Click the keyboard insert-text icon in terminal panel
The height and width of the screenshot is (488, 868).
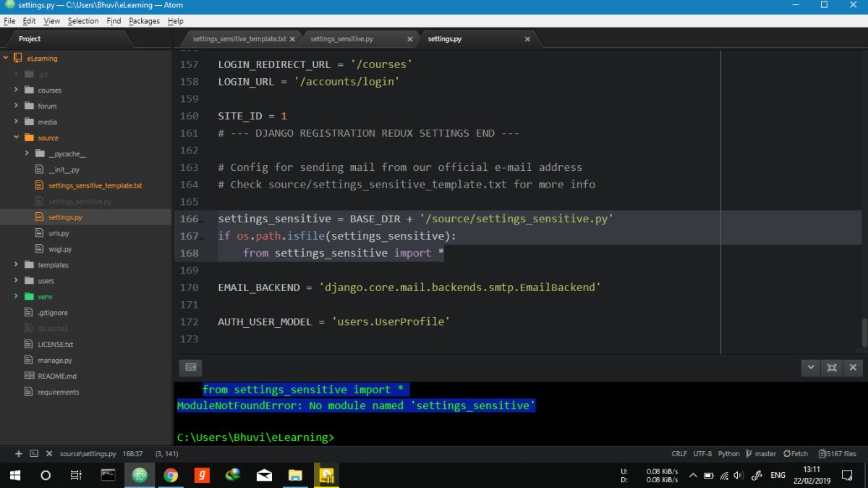tap(191, 368)
